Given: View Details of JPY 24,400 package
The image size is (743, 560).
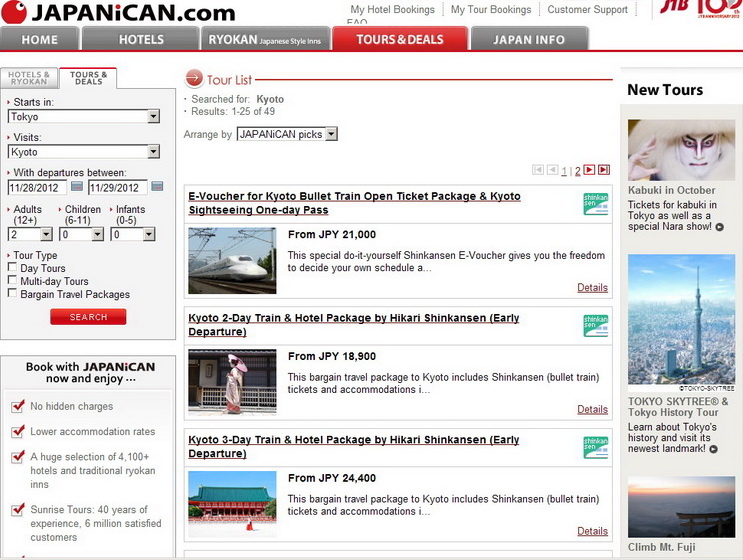Looking at the screenshot, I should tap(592, 531).
